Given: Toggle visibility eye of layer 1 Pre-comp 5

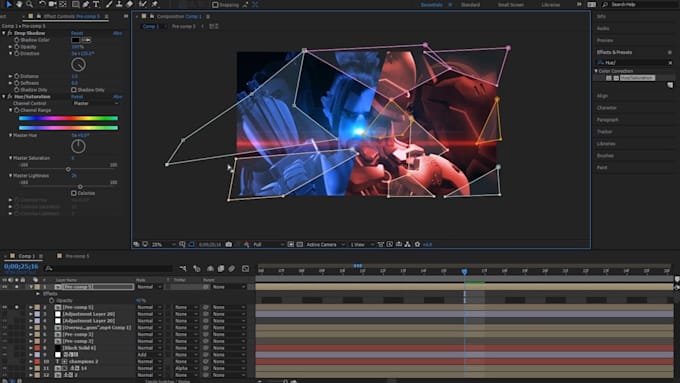Looking at the screenshot, I should click(x=5, y=287).
